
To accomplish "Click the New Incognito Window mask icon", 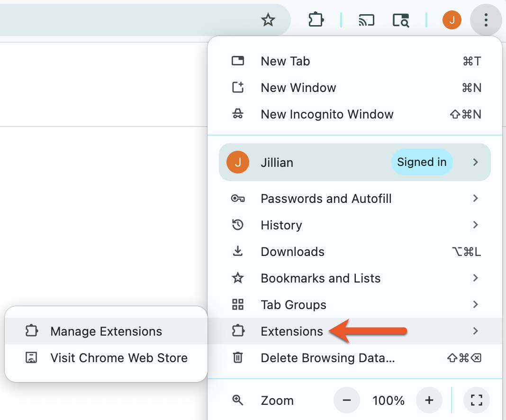I will pos(237,114).
